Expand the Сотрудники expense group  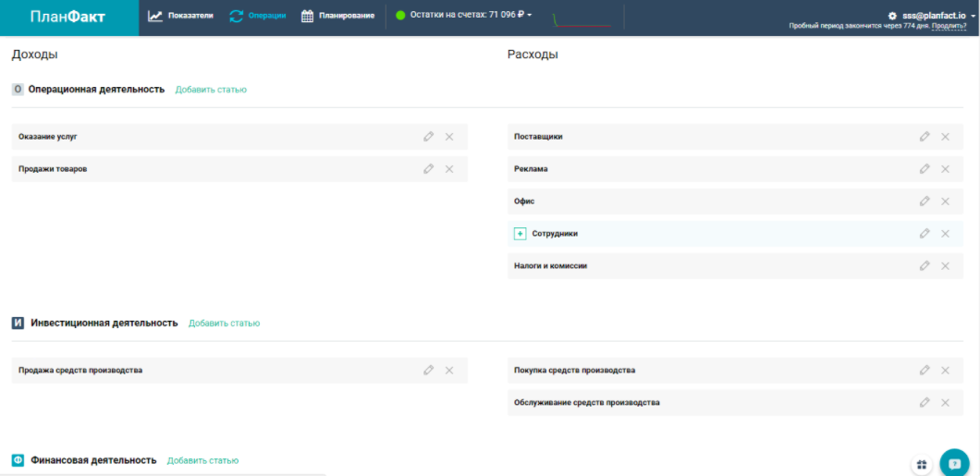coord(520,234)
